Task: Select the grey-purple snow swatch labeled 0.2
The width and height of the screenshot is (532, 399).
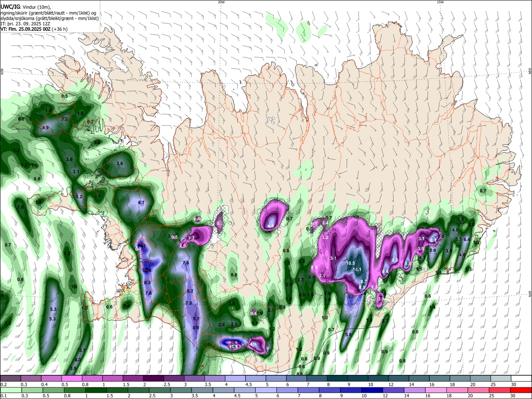Action: pos(10,379)
